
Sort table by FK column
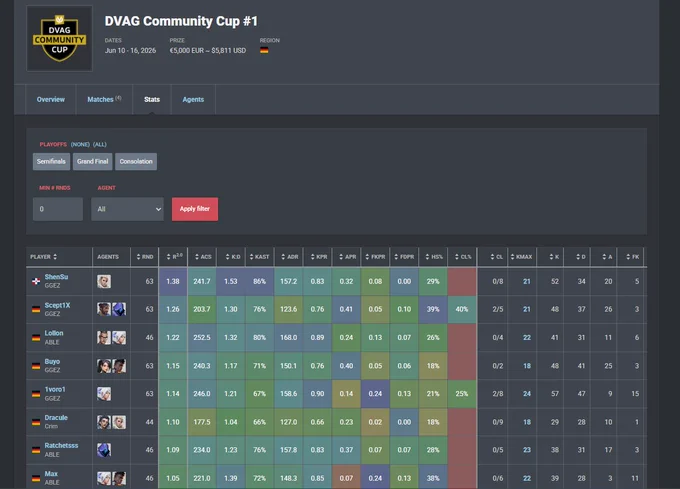tap(633, 257)
